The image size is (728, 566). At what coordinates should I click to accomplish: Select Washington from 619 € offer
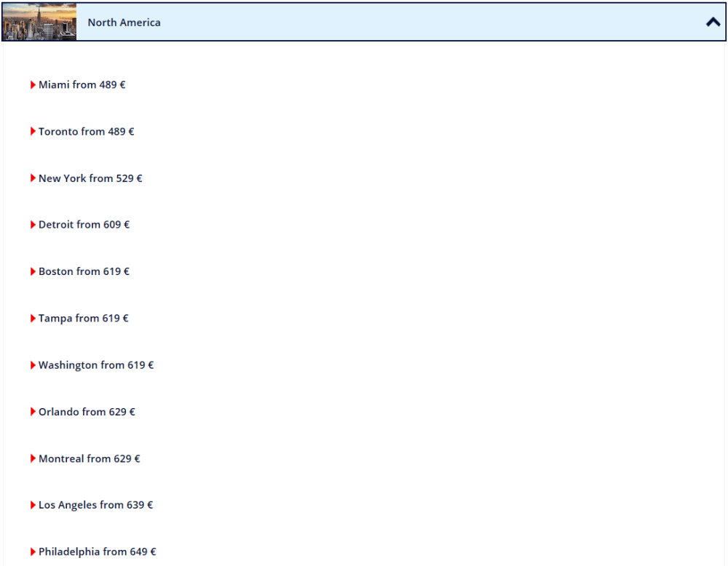point(96,365)
